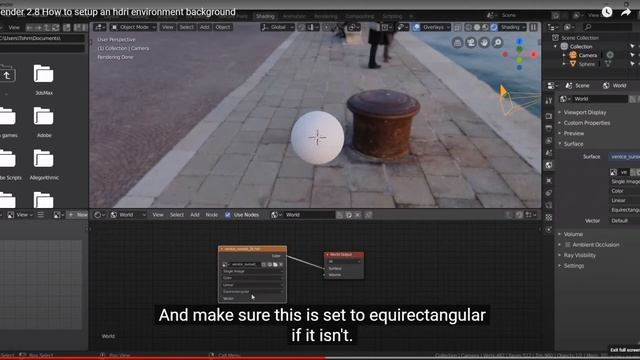640x360 pixels.
Task: Click the pause icon beside Shading
Action: 533,27
